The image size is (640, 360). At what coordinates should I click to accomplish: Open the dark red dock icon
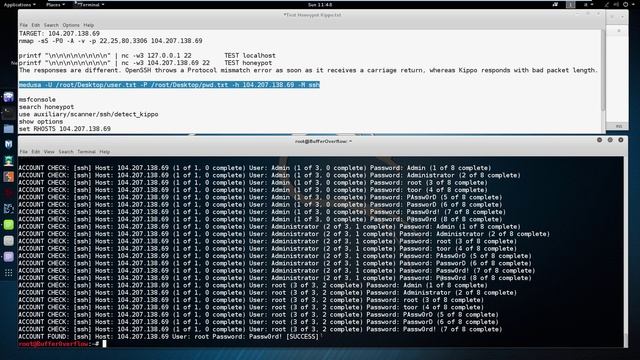9,193
